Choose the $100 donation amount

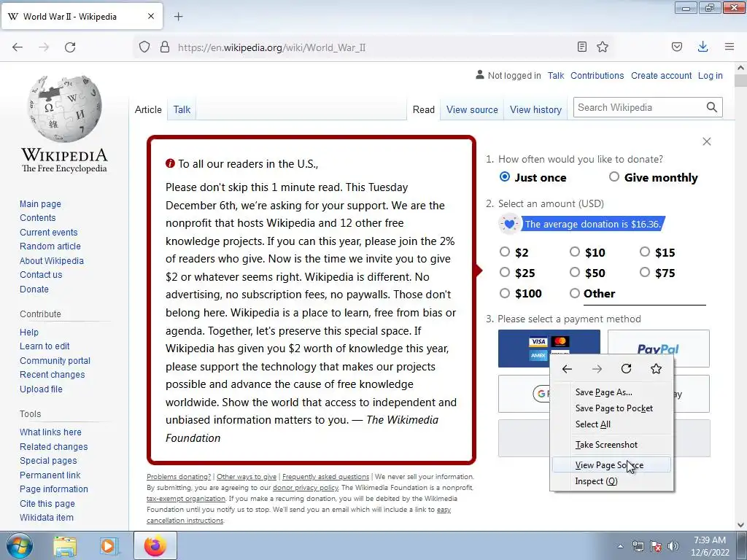pos(505,293)
